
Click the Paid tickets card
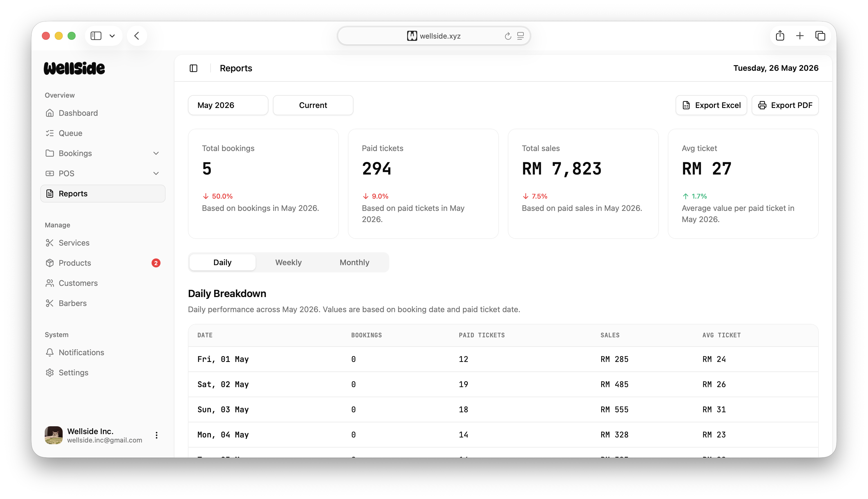[423, 184]
